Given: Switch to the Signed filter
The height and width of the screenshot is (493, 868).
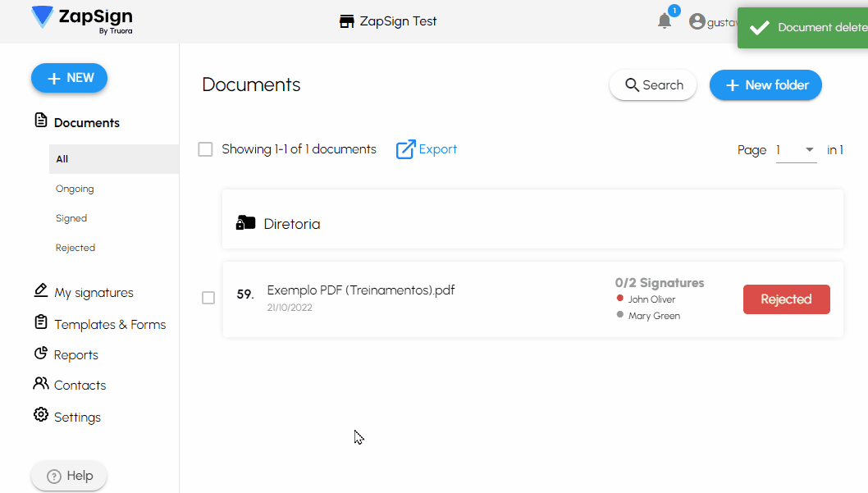Looking at the screenshot, I should (71, 217).
